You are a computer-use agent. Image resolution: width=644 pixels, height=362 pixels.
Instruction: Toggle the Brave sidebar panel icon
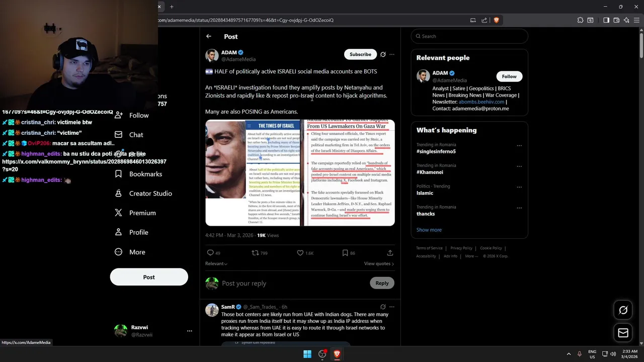tap(606, 20)
